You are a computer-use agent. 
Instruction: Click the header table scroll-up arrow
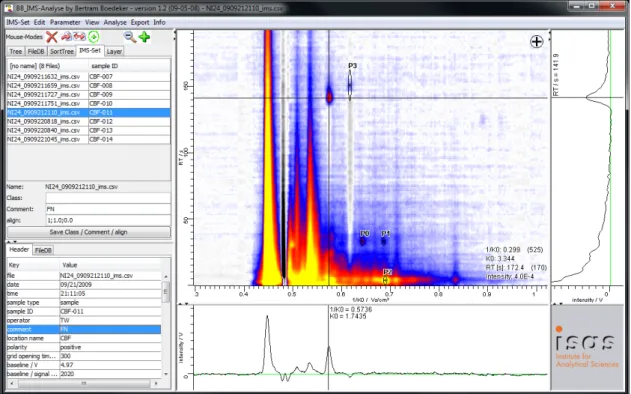tap(165, 276)
